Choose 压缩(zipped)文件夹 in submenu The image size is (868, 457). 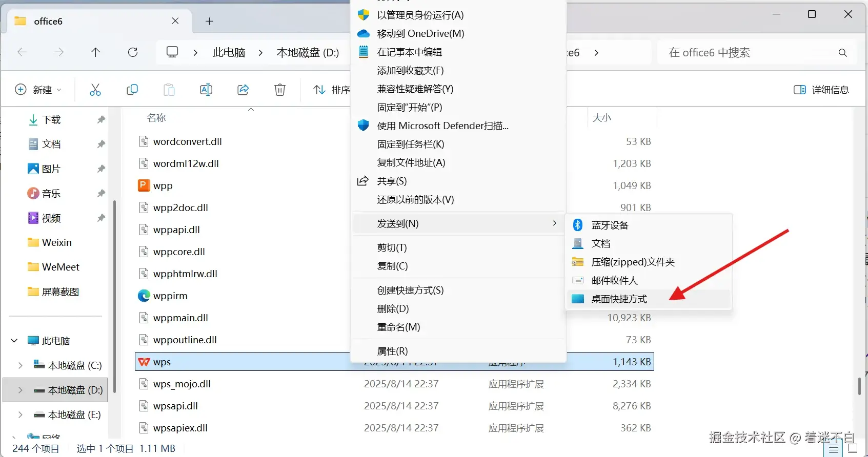click(649, 262)
